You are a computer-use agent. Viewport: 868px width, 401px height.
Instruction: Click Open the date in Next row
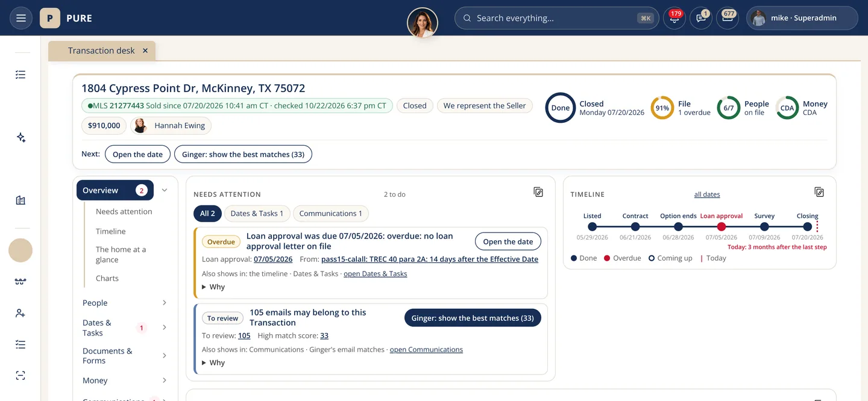(x=137, y=154)
